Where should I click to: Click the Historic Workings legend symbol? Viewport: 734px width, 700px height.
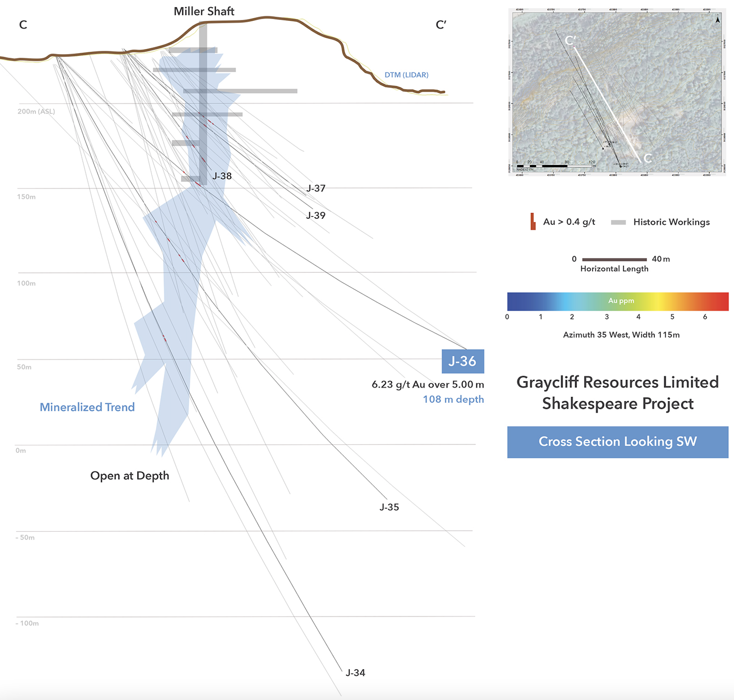pos(618,222)
